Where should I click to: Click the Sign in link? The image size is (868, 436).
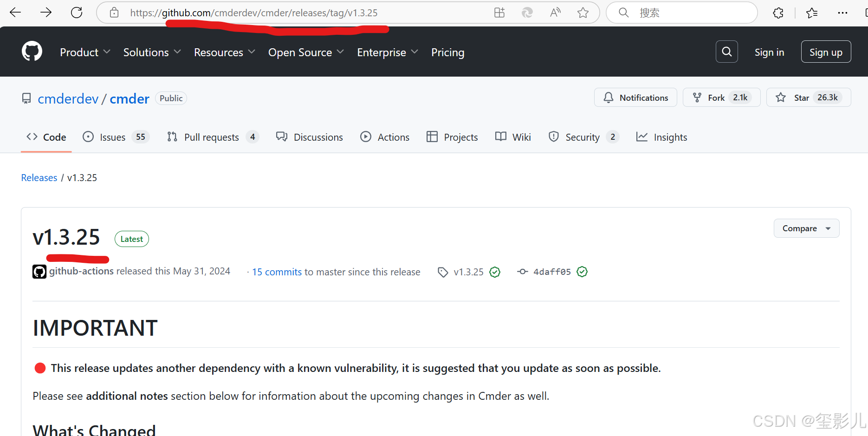click(769, 52)
